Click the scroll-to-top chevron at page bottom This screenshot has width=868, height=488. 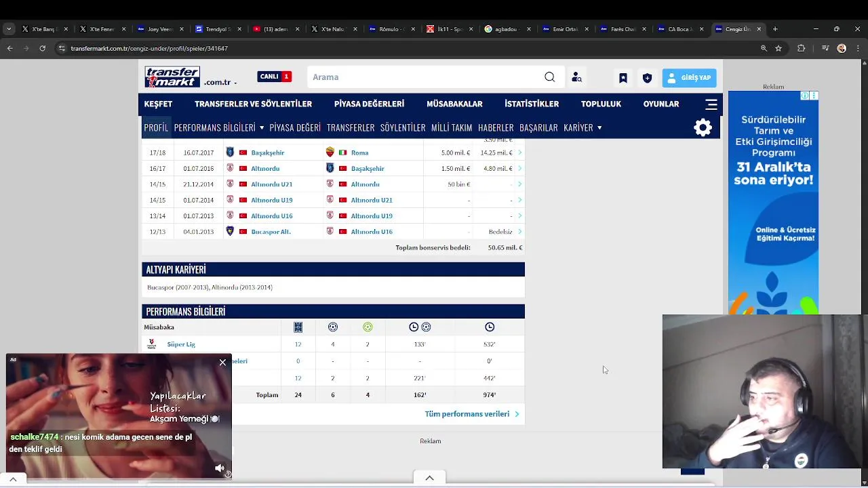tap(429, 478)
